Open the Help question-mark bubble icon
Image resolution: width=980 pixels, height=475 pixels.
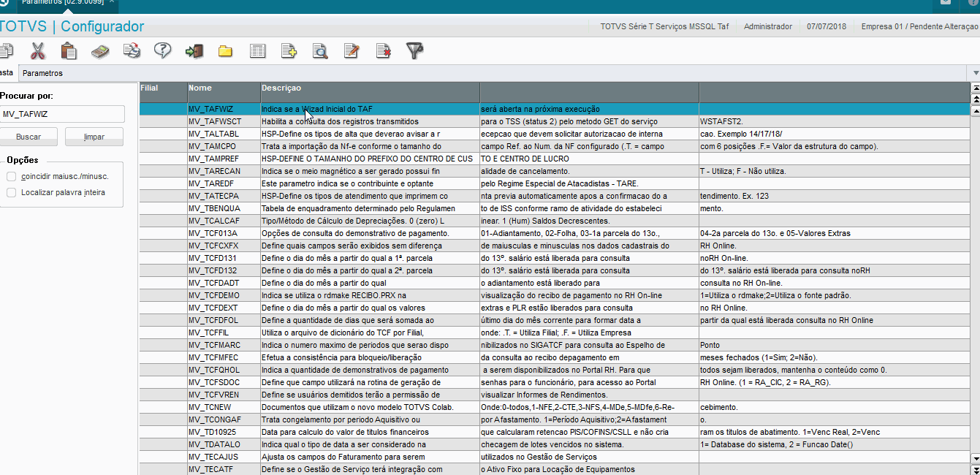pyautogui.click(x=162, y=51)
